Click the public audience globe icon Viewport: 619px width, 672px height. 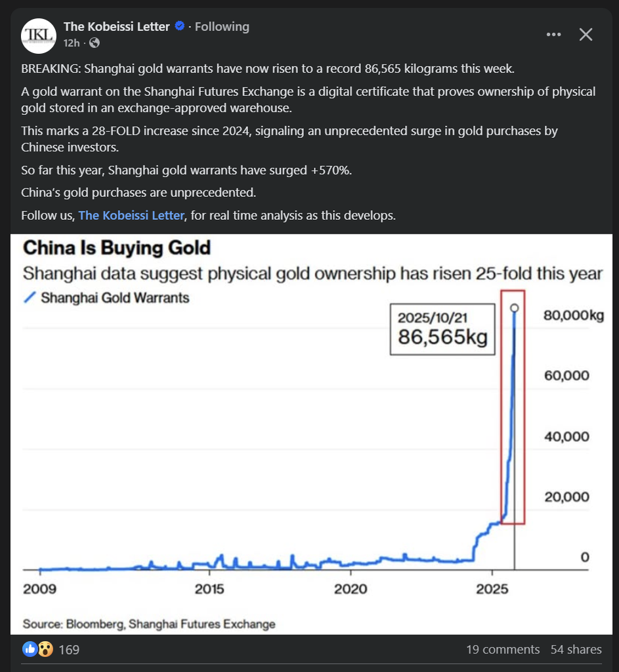tap(95, 43)
